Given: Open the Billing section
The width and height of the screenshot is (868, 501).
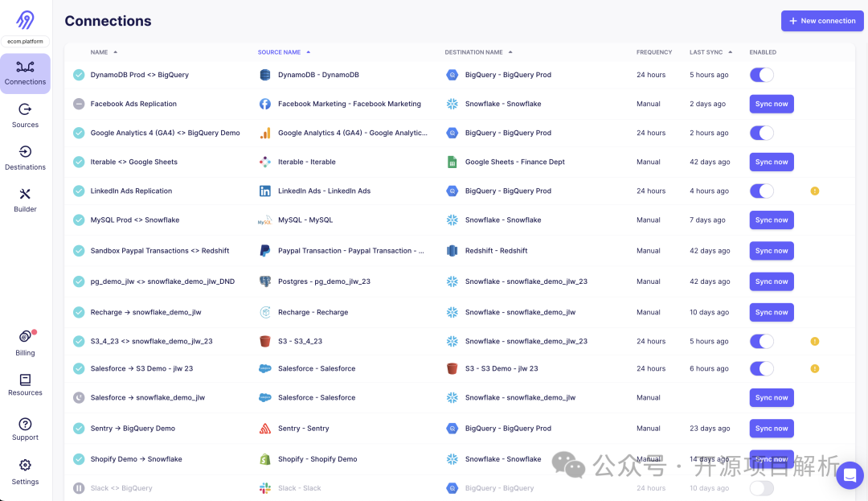Looking at the screenshot, I should point(26,342).
